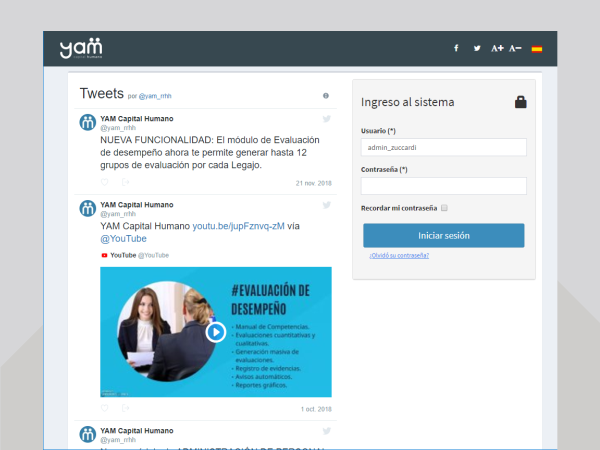
Task: Click Twitter bird on NUEVA FUNCIONALIDAD tweet
Action: [326, 119]
